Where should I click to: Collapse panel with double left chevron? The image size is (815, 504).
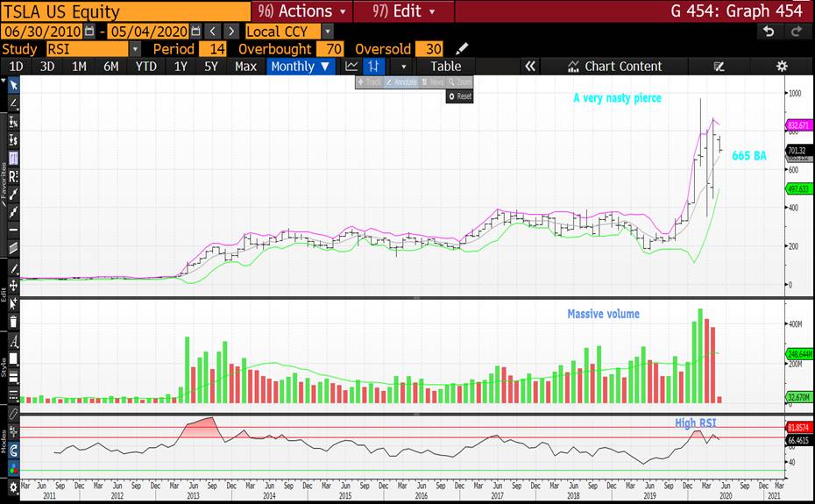point(529,67)
